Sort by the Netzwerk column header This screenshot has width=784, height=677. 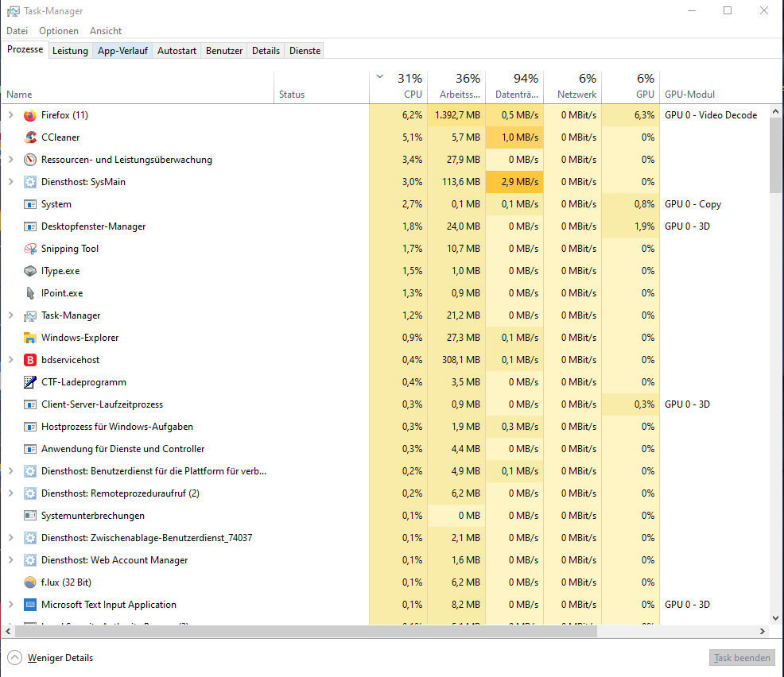point(572,87)
